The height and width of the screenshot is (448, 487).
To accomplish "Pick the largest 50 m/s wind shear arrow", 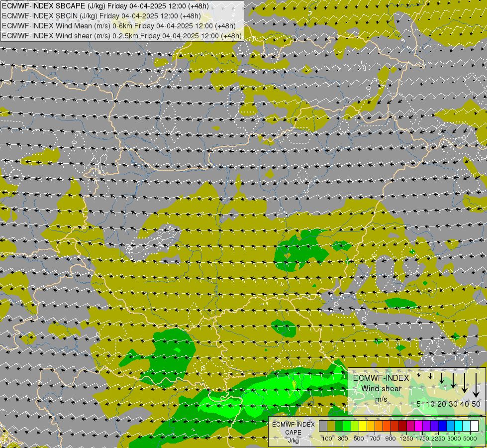I will point(476,385).
